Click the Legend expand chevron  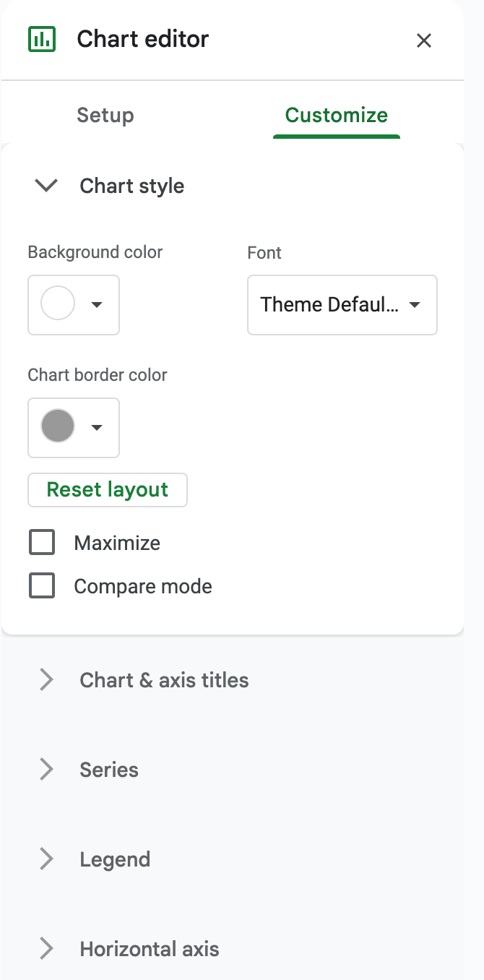[46, 859]
